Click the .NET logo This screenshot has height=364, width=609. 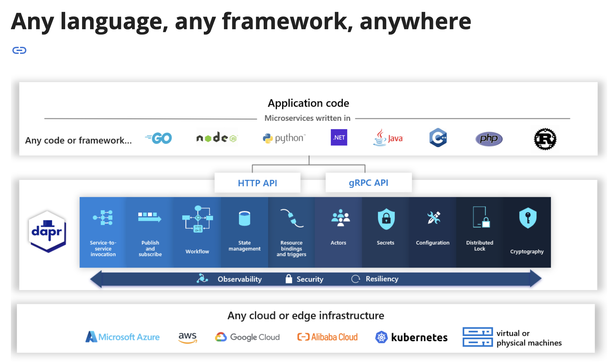tap(339, 137)
